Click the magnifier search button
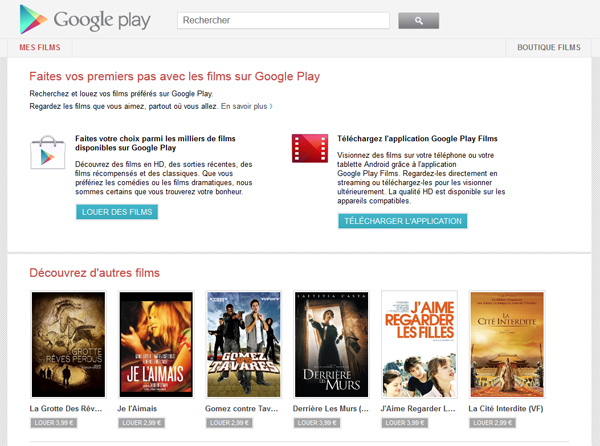This screenshot has height=446, width=600. 419,21
